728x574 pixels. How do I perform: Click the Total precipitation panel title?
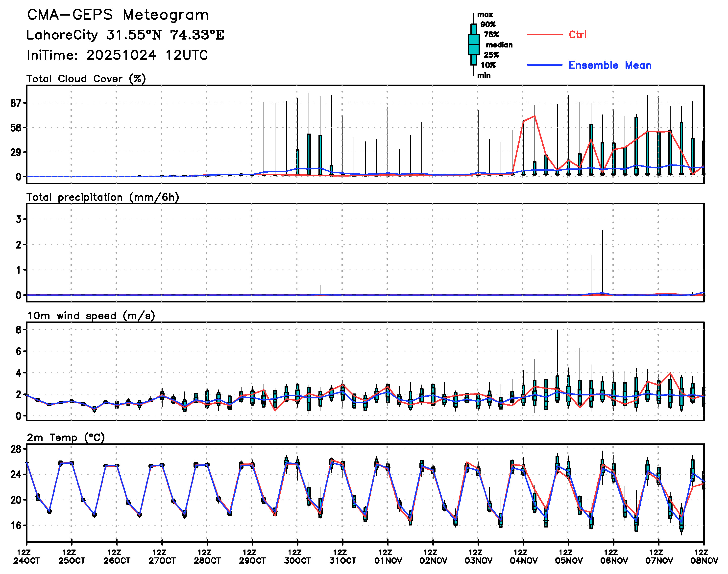tap(102, 197)
